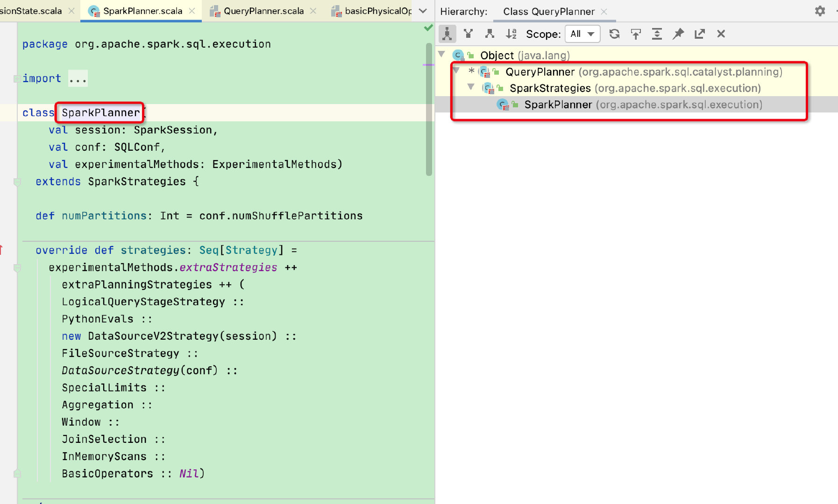Viewport: 838px width, 504px height.
Task: Click the ExperimentalMethods type name
Action: 275,164
